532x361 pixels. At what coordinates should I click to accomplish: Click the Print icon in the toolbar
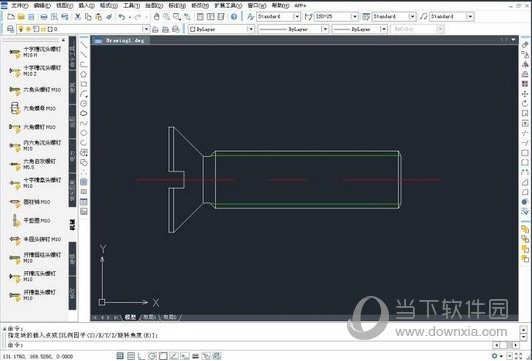(44, 17)
